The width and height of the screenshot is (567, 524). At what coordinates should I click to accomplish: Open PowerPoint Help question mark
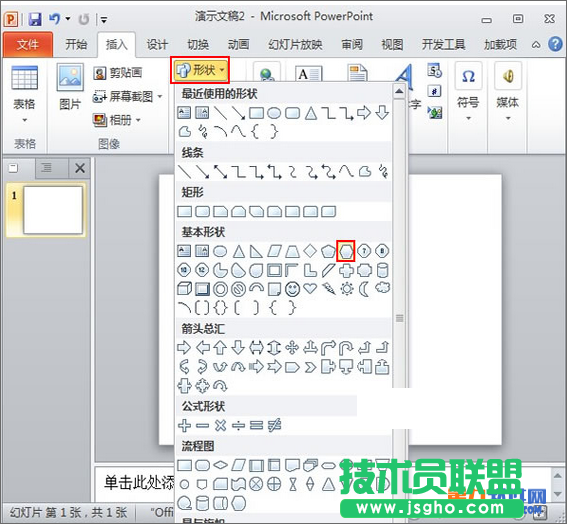555,44
